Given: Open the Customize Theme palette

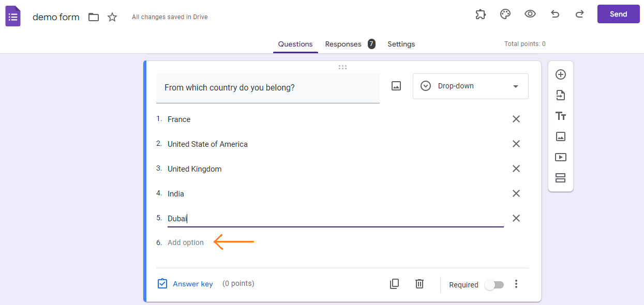Looking at the screenshot, I should [505, 14].
